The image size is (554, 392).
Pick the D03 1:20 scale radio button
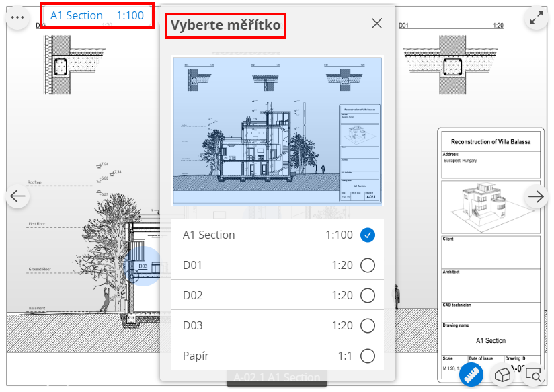[x=368, y=325]
